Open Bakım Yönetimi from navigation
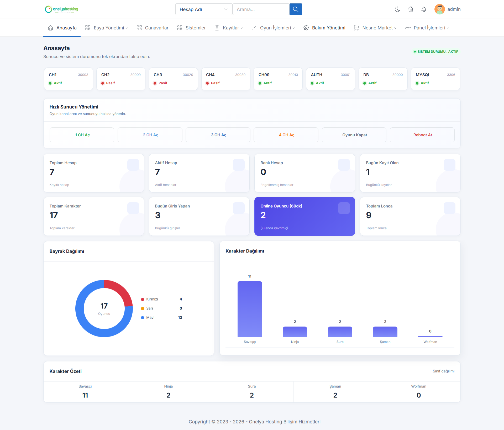 coord(324,28)
